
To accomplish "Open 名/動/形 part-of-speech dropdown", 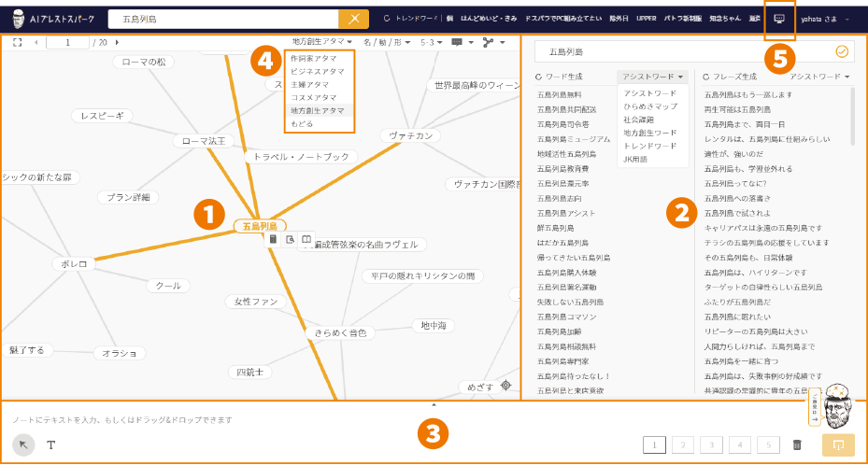I will pyautogui.click(x=387, y=42).
